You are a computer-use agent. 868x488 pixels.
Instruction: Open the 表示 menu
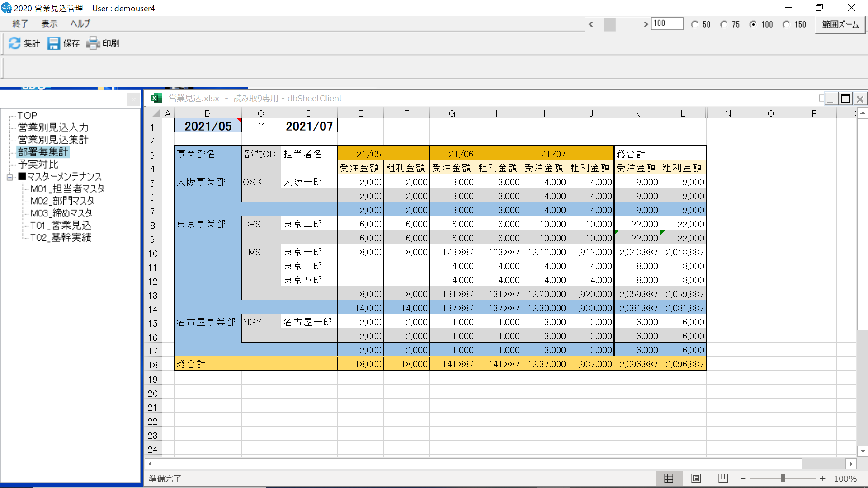click(49, 23)
